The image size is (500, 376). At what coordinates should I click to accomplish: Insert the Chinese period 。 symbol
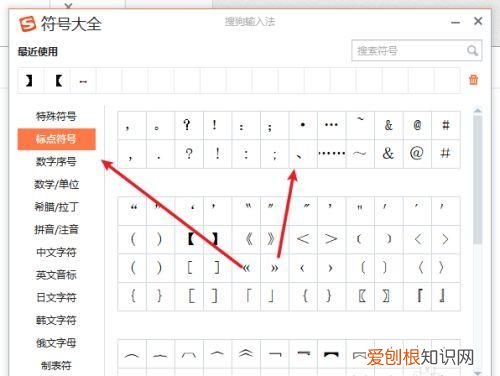pos(160,126)
